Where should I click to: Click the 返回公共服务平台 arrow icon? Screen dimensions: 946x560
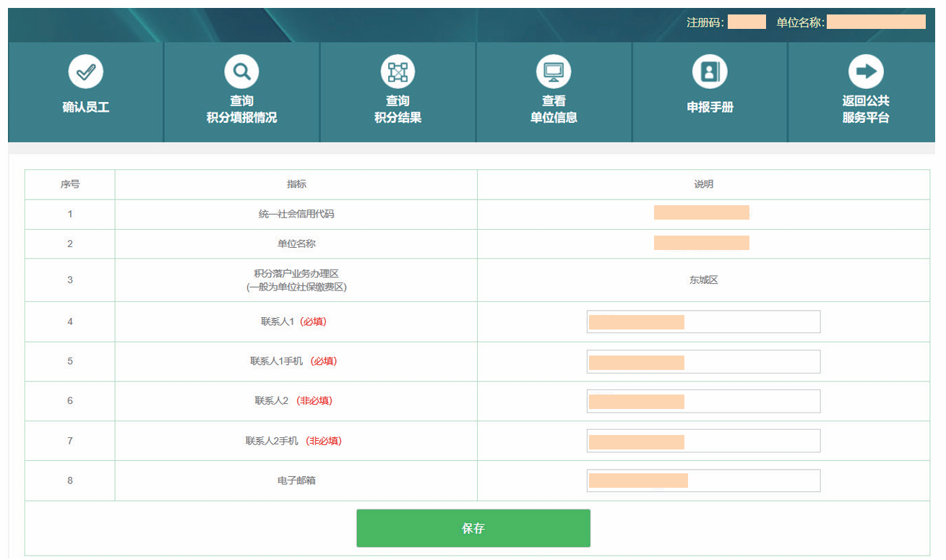pyautogui.click(x=864, y=70)
